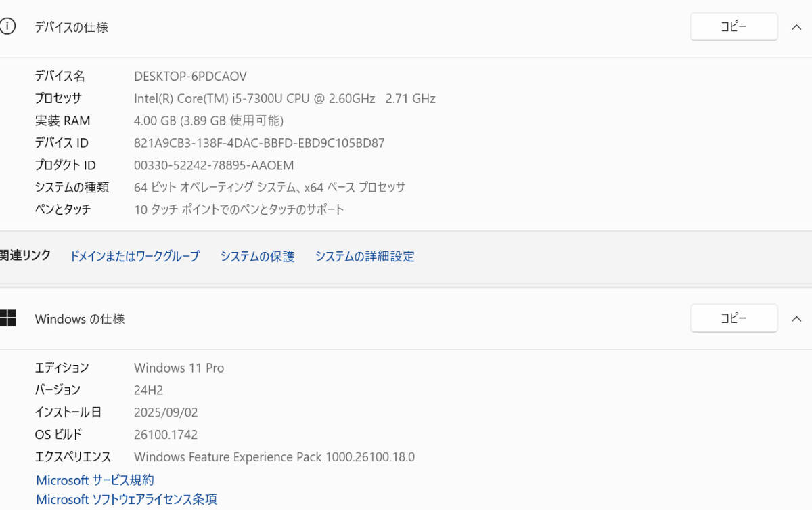This screenshot has width=812, height=510.
Task: Click the 関連リンク label
Action: 25,255
